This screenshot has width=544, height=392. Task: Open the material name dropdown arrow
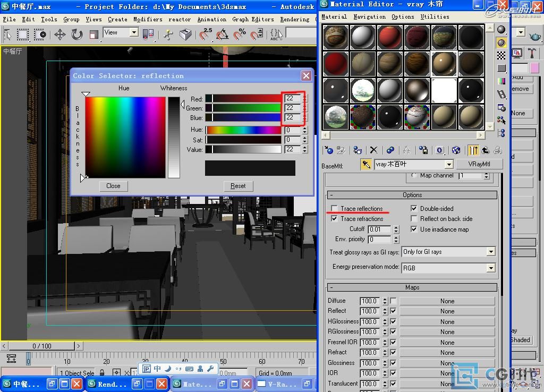(449, 164)
